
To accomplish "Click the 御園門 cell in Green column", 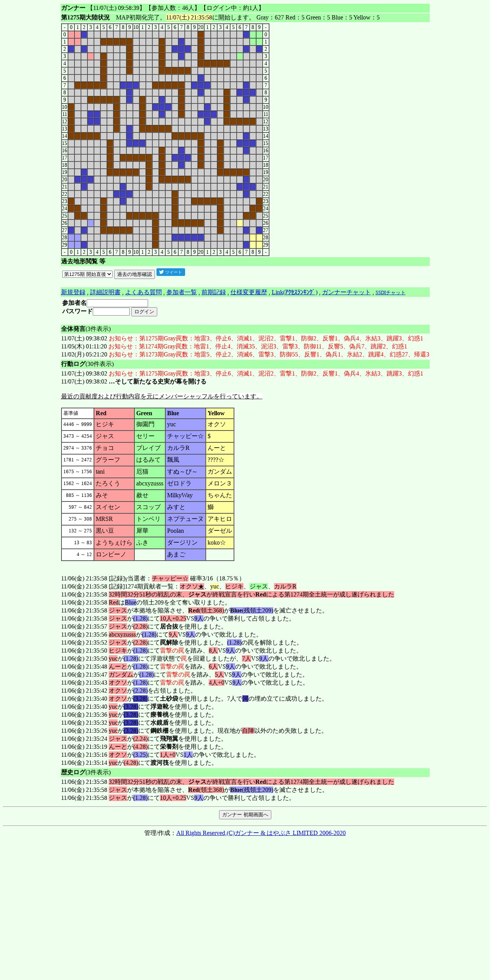I will pos(150,424).
